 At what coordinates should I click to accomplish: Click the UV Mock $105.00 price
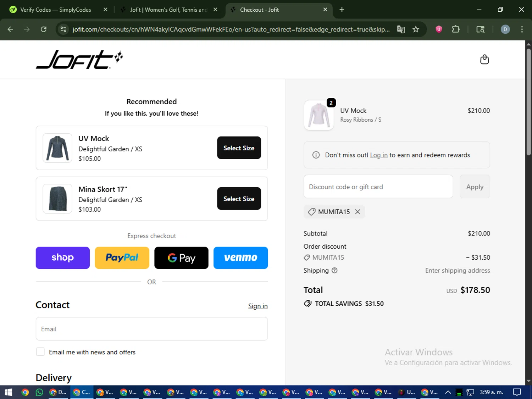pyautogui.click(x=90, y=159)
